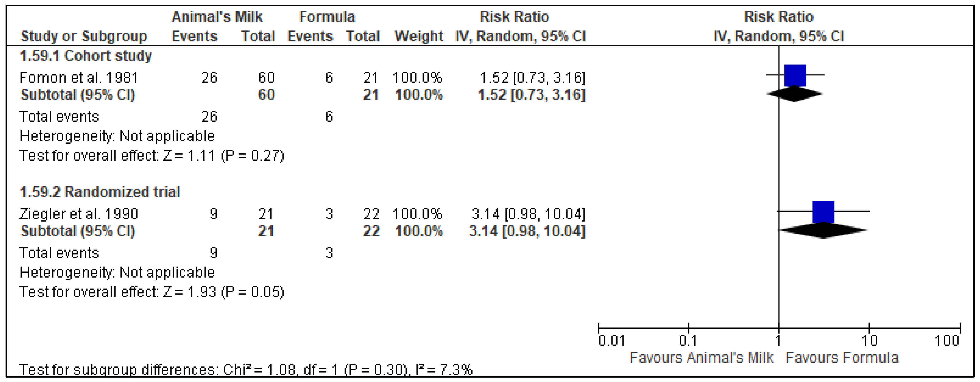The image size is (980, 382).
Task: Click the 0.01 axis tick label
Action: pos(611,341)
